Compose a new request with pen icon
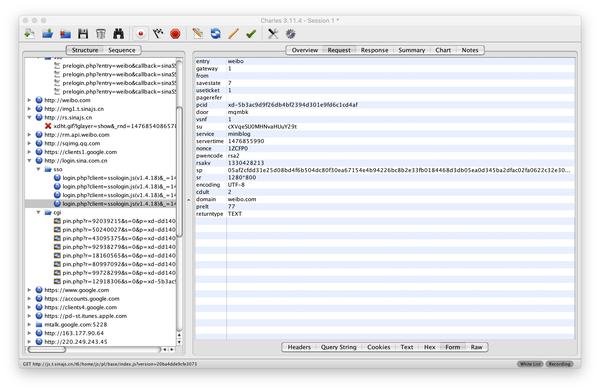The image size is (600, 391). click(197, 34)
